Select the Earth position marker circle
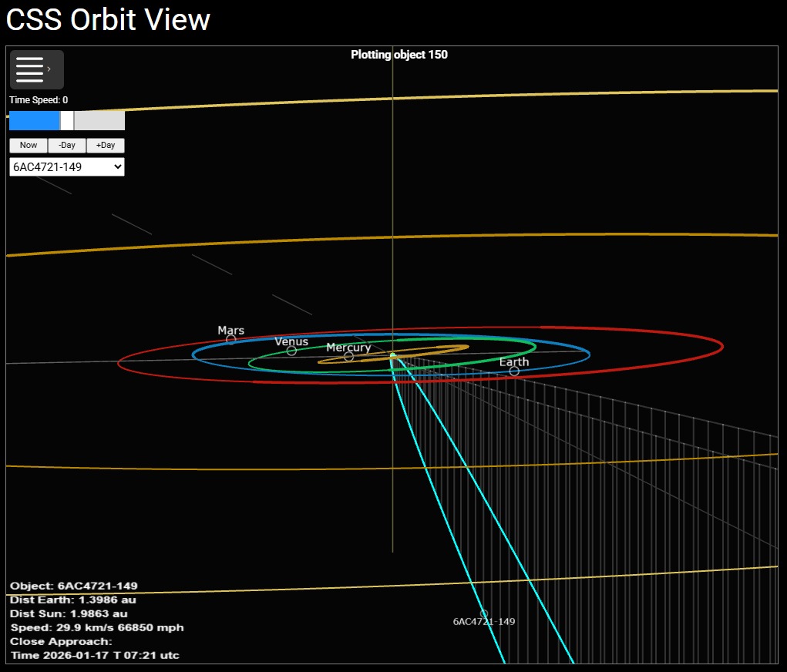Viewport: 787px width, 672px height. 514,371
